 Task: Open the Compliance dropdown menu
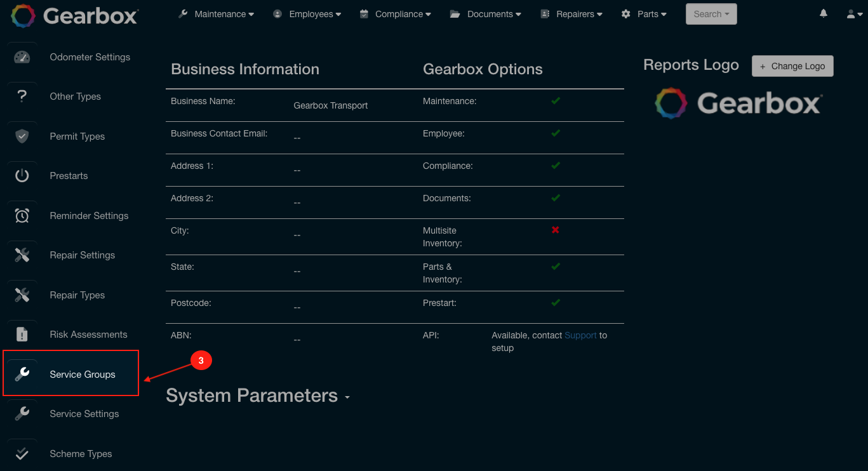pyautogui.click(x=395, y=14)
